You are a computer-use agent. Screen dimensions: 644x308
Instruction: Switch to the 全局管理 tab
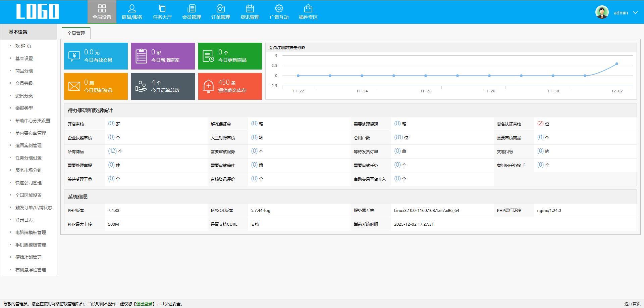click(x=76, y=33)
